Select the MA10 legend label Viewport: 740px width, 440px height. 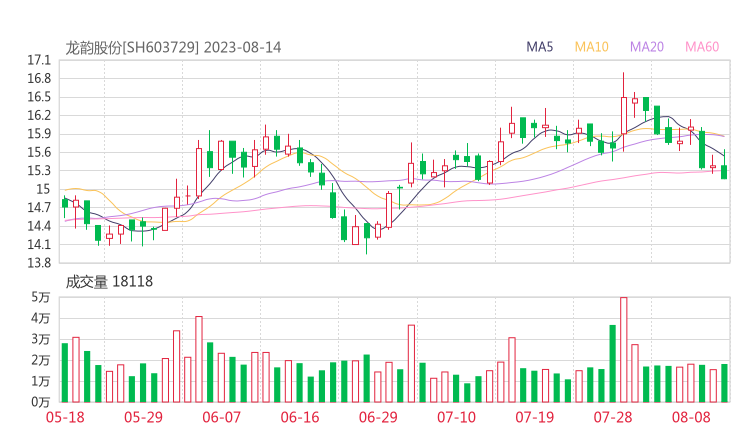click(x=591, y=47)
